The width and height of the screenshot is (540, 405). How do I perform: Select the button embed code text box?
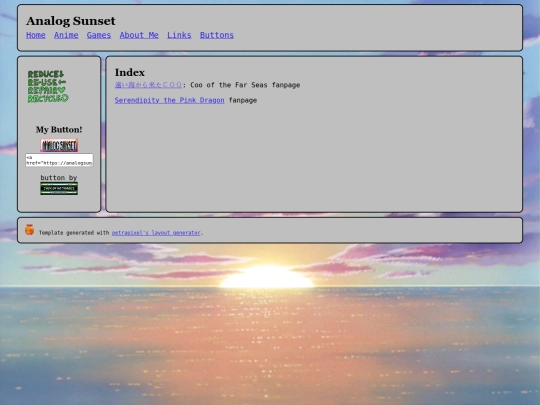pos(59,160)
